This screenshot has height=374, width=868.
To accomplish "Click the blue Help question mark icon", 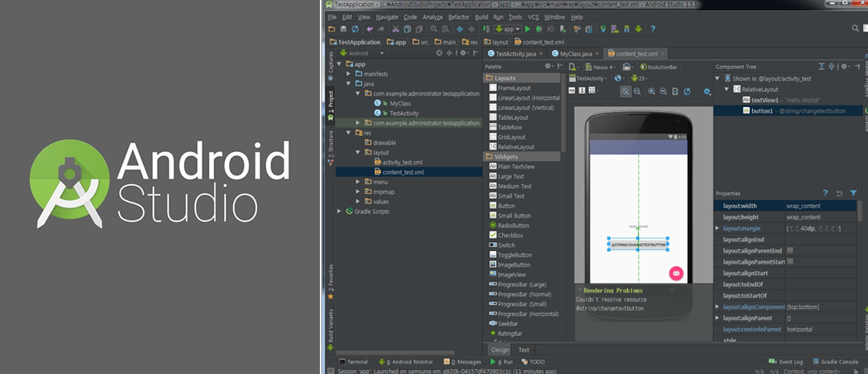I will pyautogui.click(x=653, y=29).
